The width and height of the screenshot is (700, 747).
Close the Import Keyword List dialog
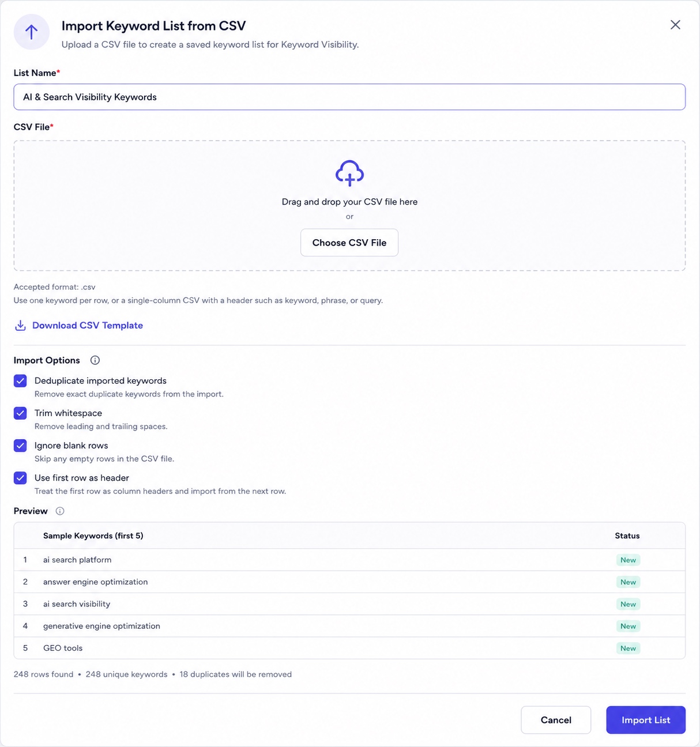[x=675, y=25]
